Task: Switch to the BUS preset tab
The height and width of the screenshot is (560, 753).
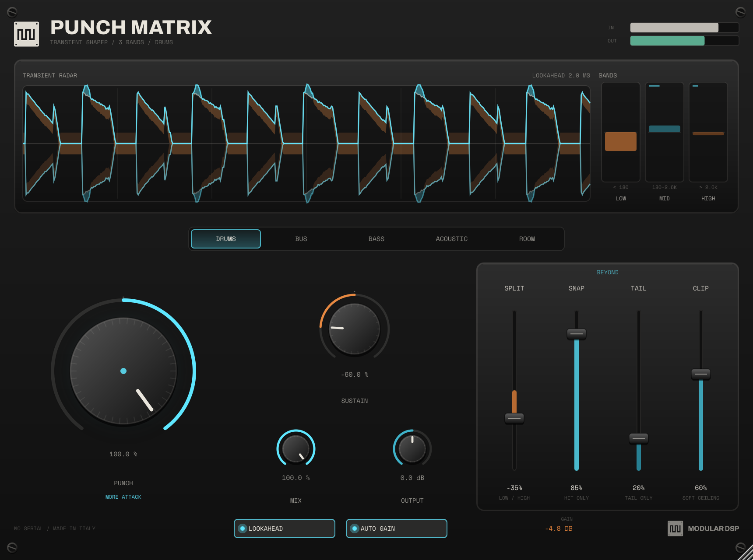Action: (x=301, y=239)
